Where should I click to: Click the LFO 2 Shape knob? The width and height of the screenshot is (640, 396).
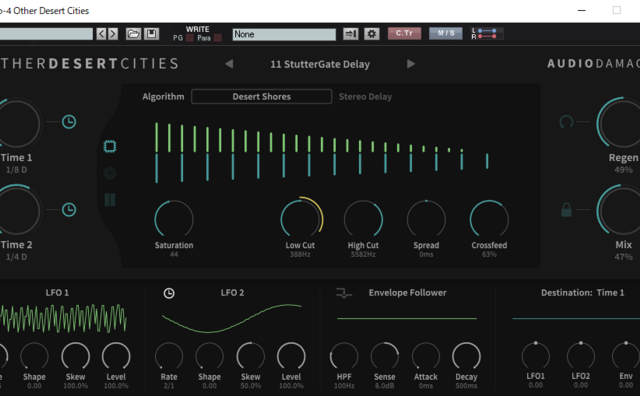(209, 356)
